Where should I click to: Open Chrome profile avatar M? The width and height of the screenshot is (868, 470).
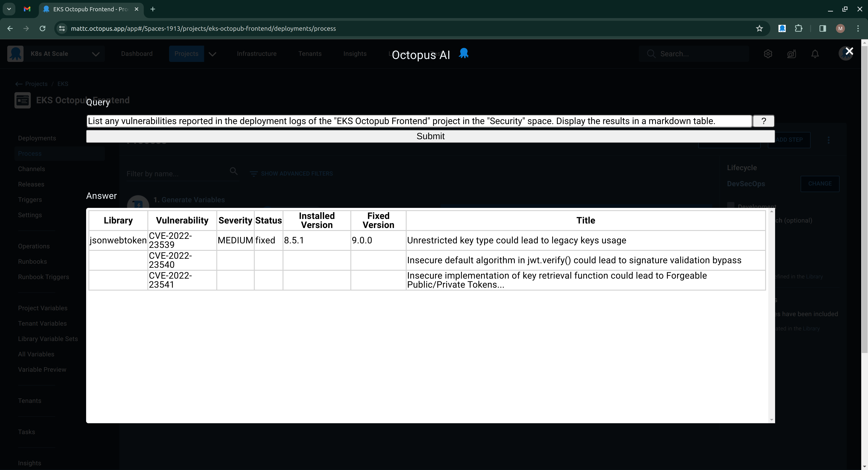(840, 29)
